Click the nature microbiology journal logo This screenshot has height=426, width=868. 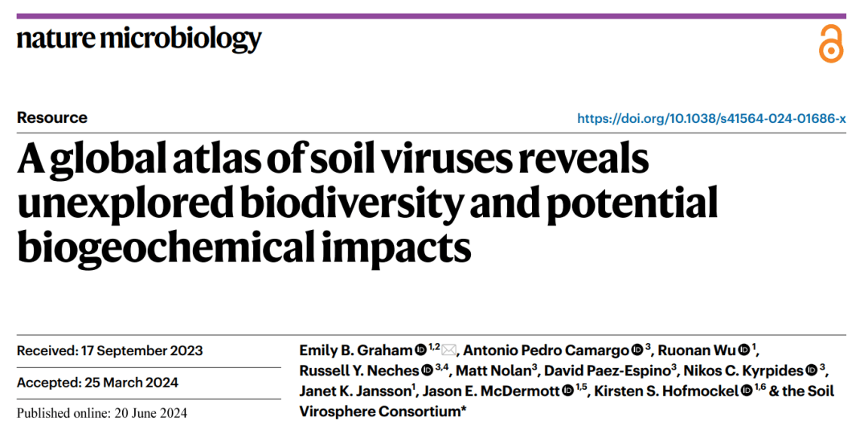[x=139, y=40]
